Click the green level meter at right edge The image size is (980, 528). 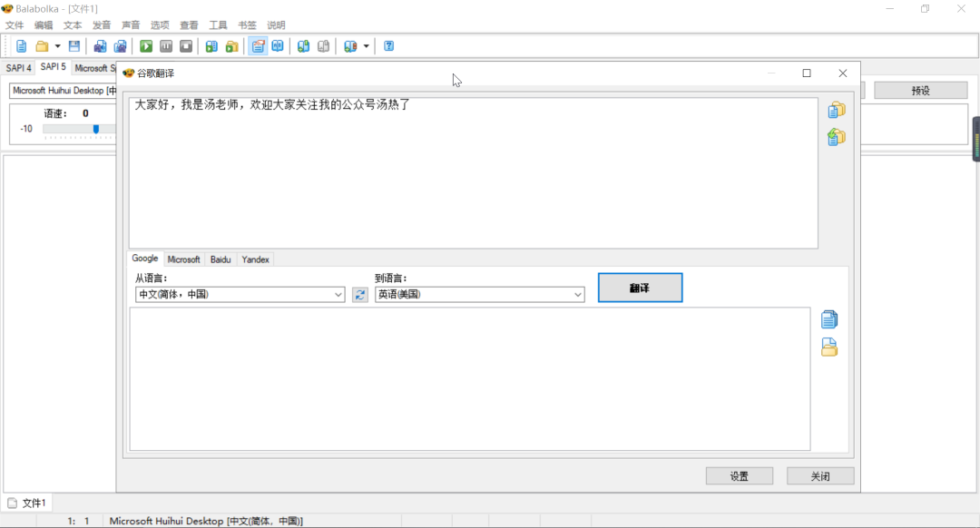coord(976,140)
